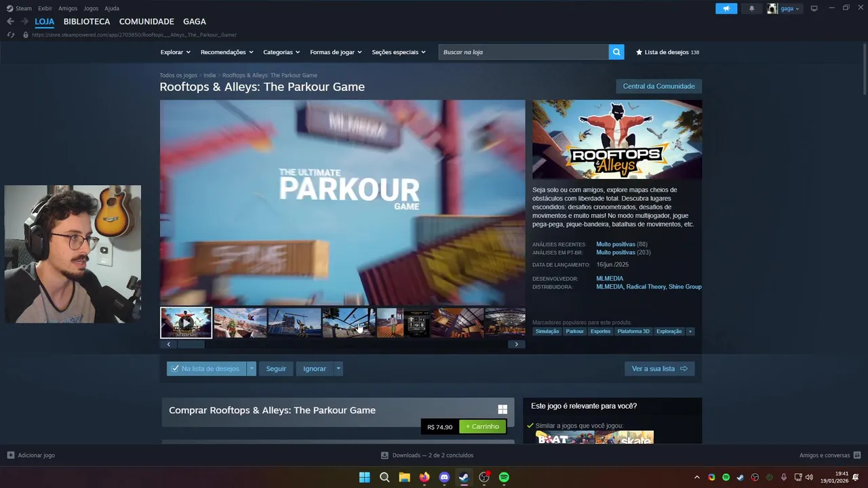
Task: Click the store search magnifier button
Action: [616, 52]
